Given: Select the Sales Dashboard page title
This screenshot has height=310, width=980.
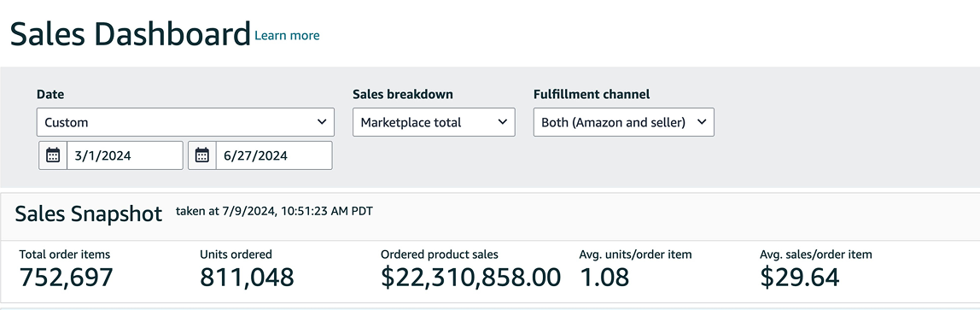Looking at the screenshot, I should (130, 34).
